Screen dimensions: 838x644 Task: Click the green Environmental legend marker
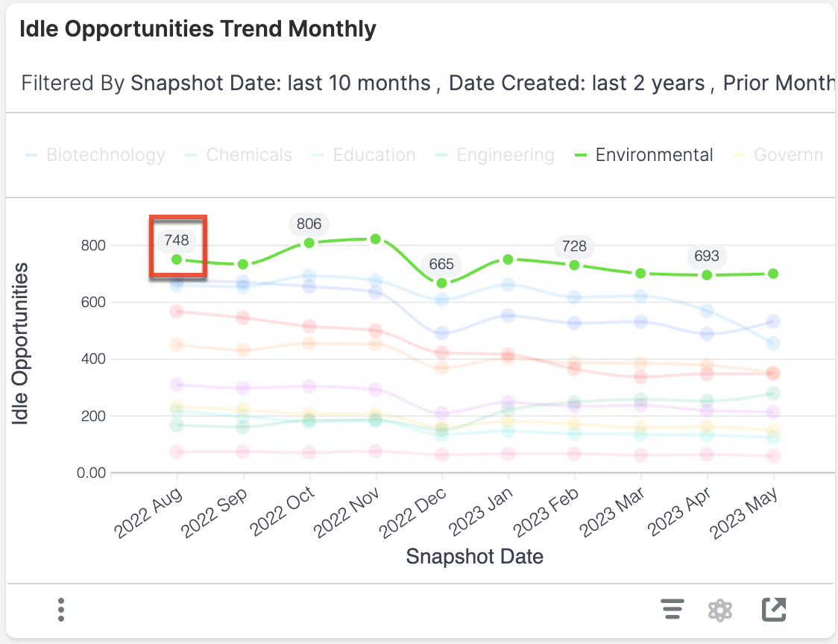[x=580, y=155]
